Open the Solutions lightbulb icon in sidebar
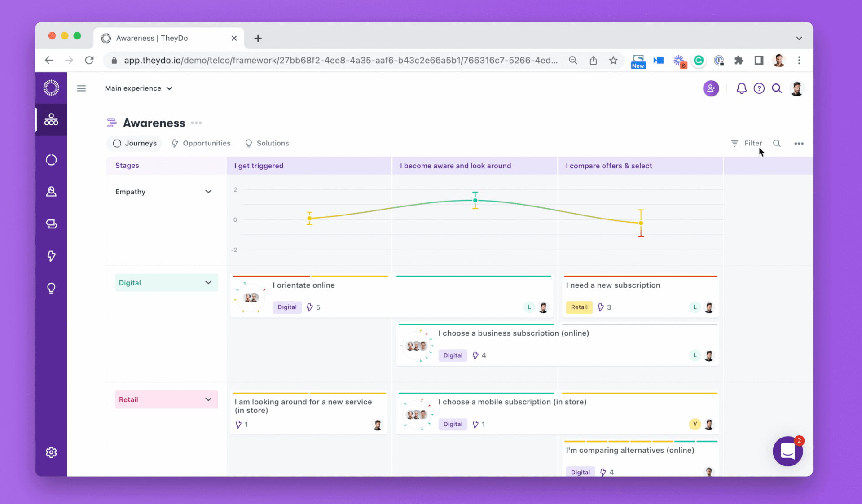862x504 pixels. pyautogui.click(x=51, y=288)
